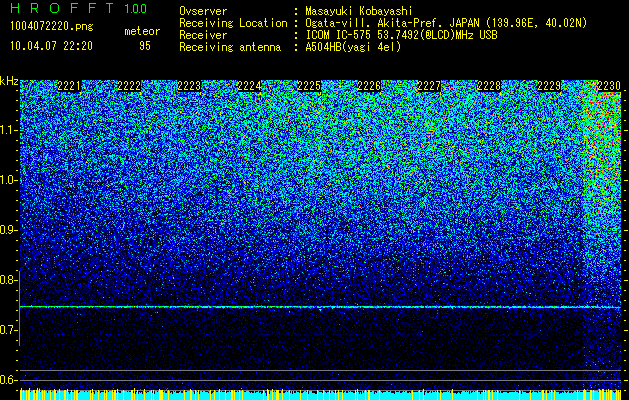
Task: Click the meteor count 95
Action: pos(145,46)
